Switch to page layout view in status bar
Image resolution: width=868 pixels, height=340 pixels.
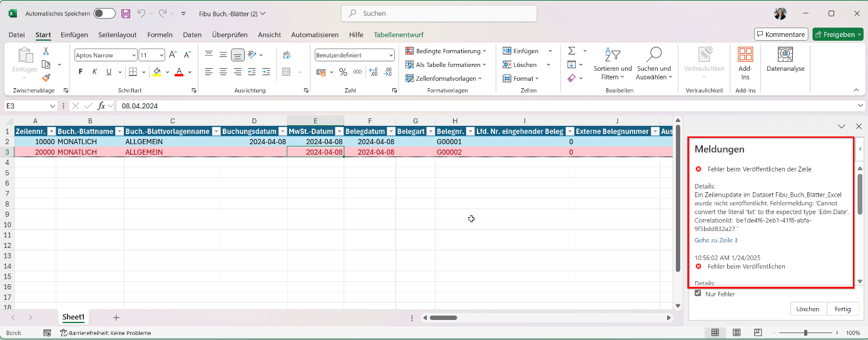click(737, 332)
